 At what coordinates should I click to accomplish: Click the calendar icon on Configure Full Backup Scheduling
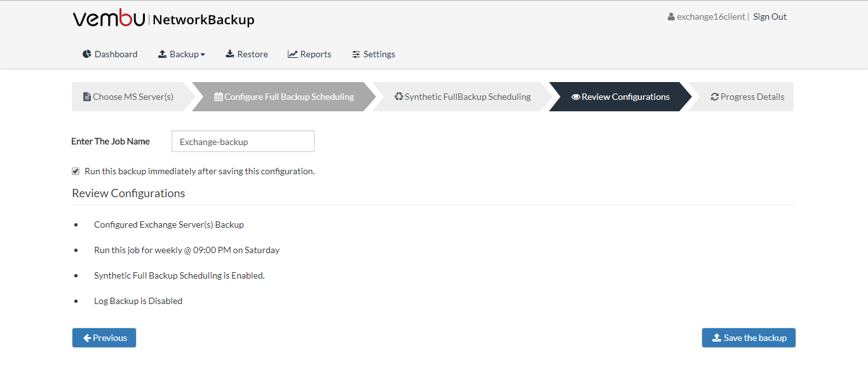[x=219, y=97]
